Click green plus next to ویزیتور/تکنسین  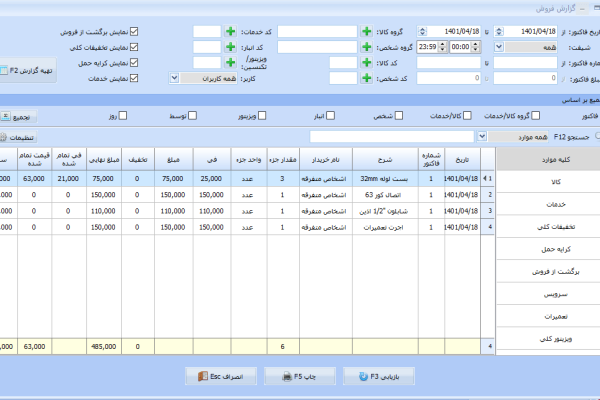tap(230, 63)
